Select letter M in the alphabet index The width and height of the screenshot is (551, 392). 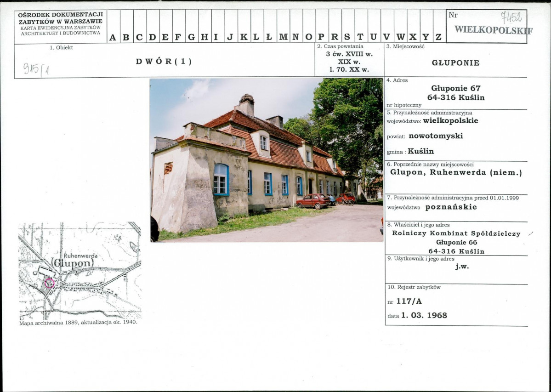(283, 37)
